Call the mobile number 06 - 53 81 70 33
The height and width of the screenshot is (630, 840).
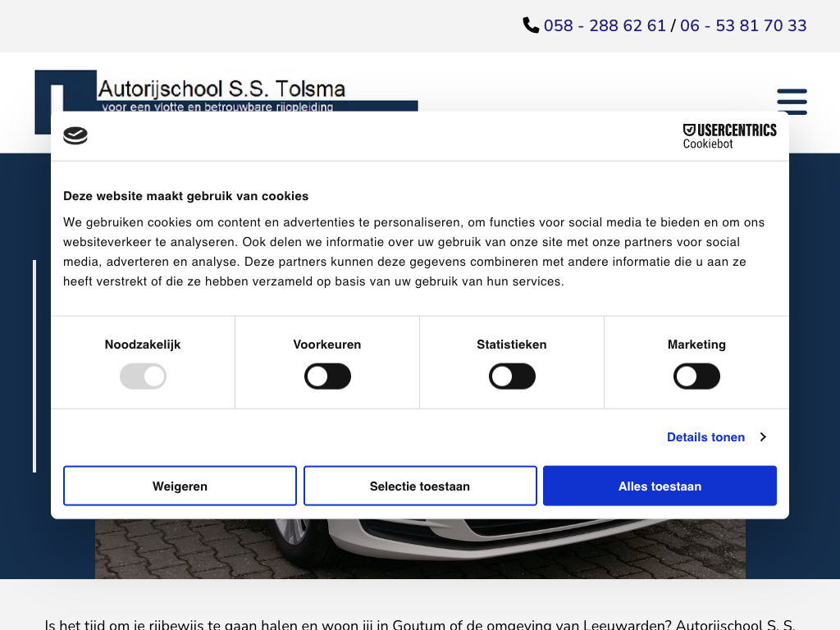pos(743,25)
